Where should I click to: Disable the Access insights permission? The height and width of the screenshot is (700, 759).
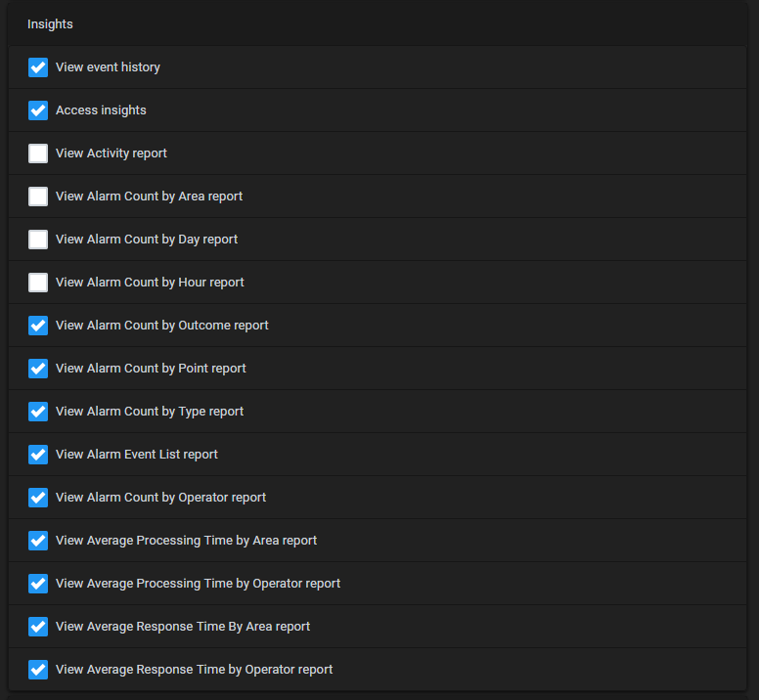coord(38,110)
